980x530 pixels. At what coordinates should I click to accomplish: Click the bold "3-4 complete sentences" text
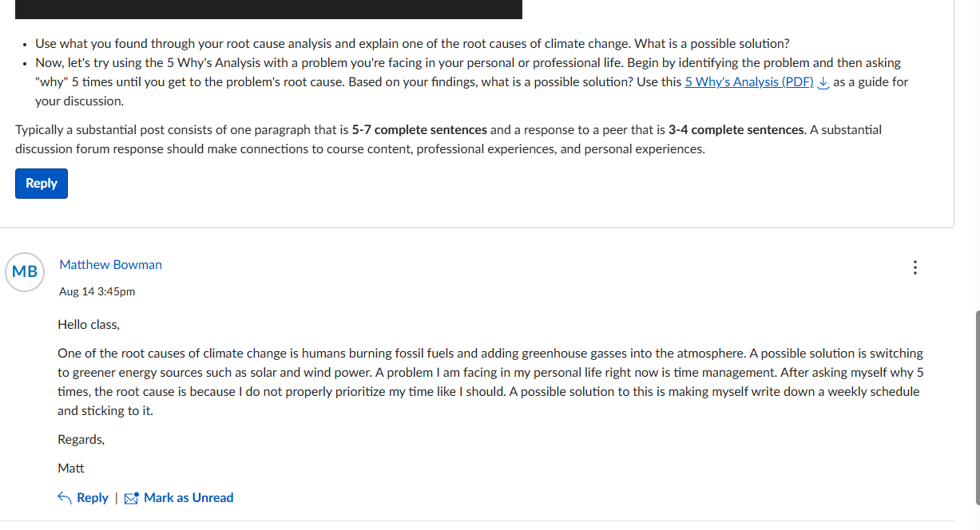point(736,129)
